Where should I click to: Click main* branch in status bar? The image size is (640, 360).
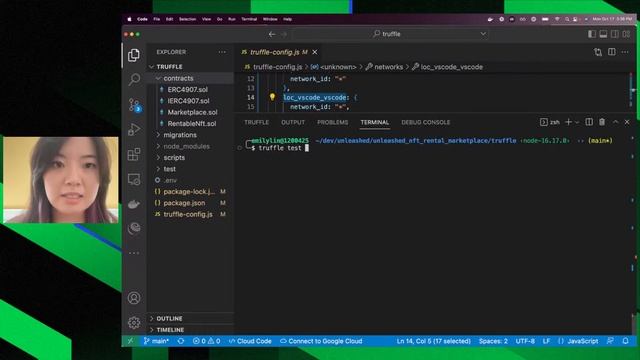(x=156, y=341)
